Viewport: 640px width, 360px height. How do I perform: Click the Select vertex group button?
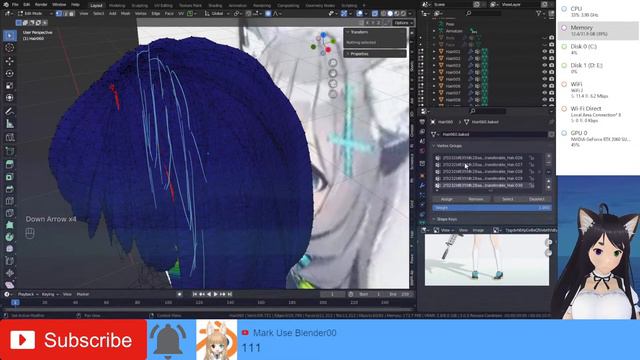pos(507,199)
